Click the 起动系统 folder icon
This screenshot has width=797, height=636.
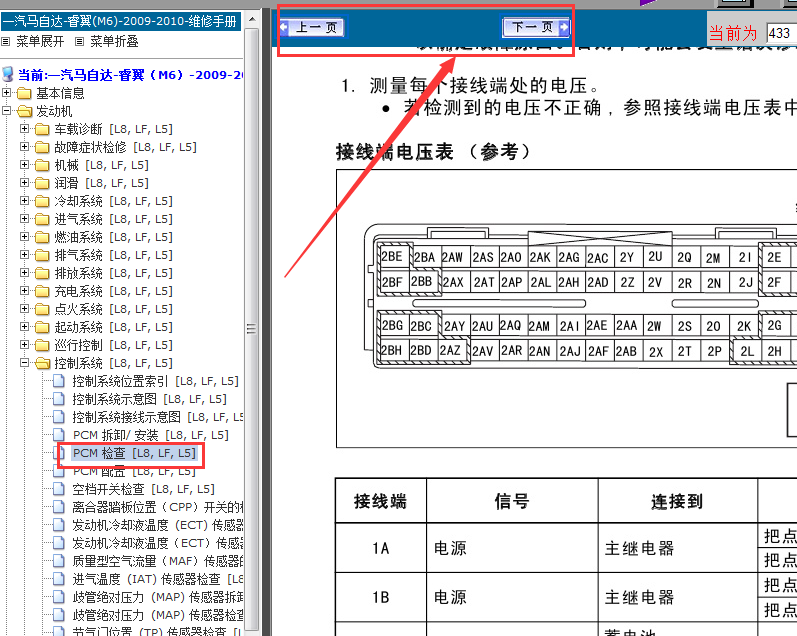(x=42, y=327)
